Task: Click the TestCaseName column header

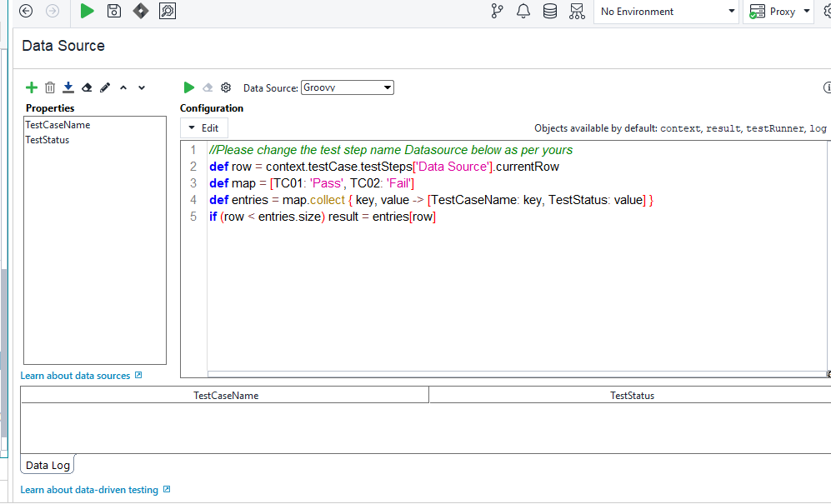Action: coord(226,396)
